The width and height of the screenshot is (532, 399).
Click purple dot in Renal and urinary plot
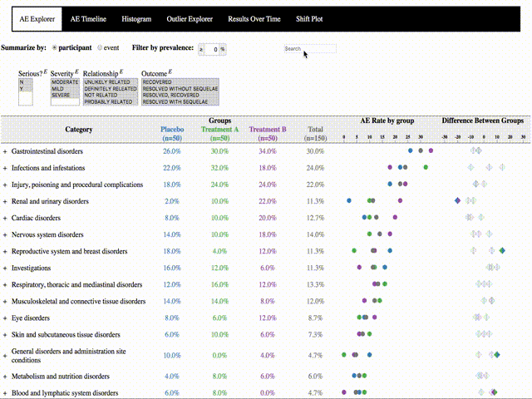click(x=400, y=200)
